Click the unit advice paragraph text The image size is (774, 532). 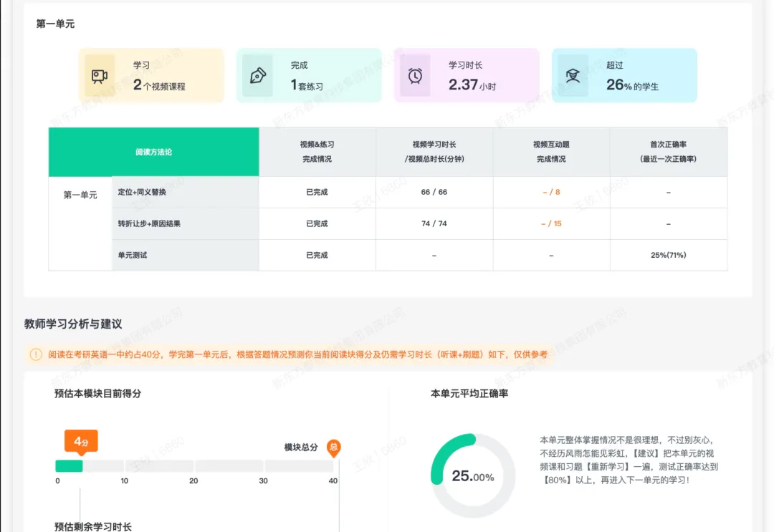click(629, 460)
